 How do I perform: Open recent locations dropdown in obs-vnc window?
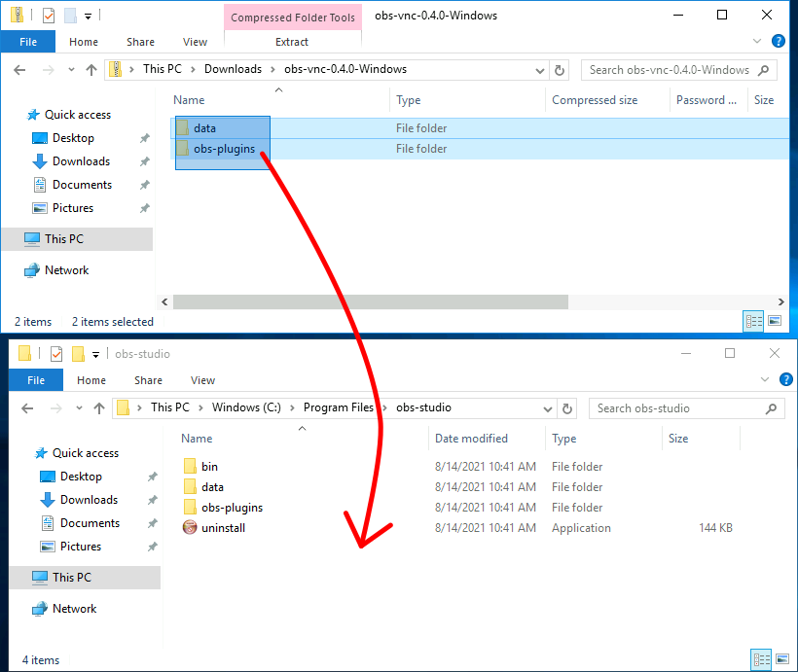pyautogui.click(x=71, y=70)
